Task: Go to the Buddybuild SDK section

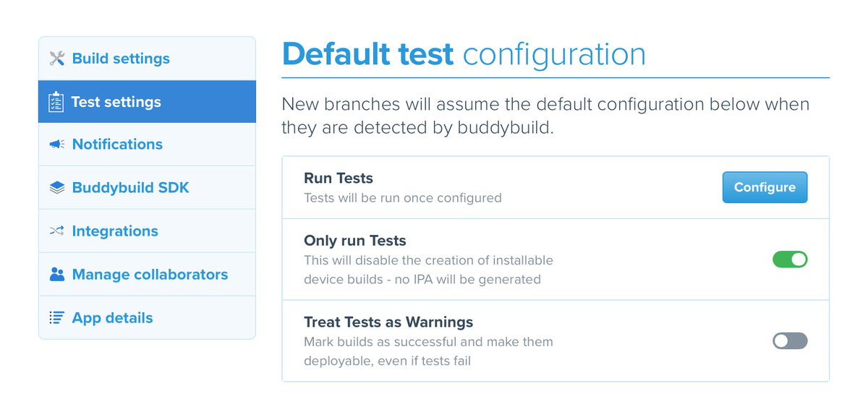Action: 147,188
